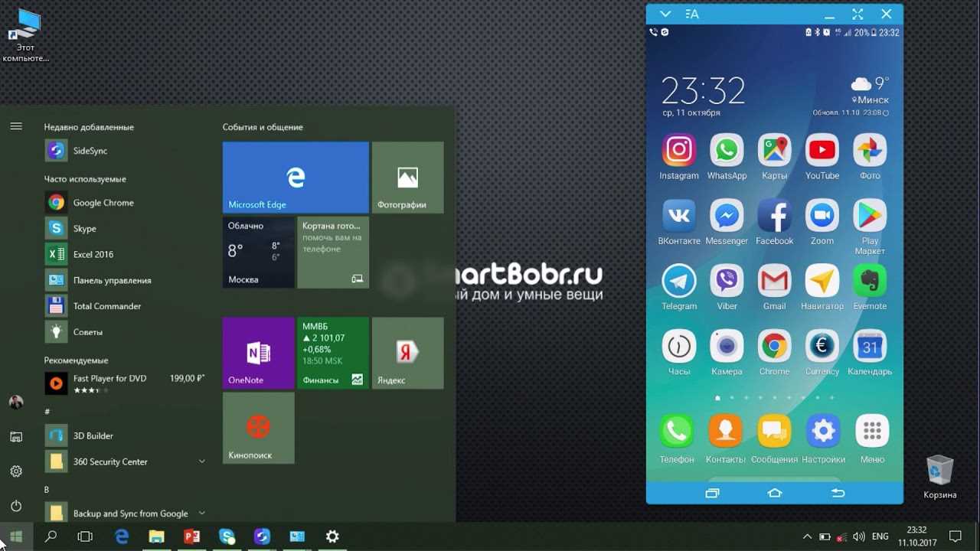The height and width of the screenshot is (551, 980).
Task: Open the Москва weather tile
Action: tap(259, 253)
